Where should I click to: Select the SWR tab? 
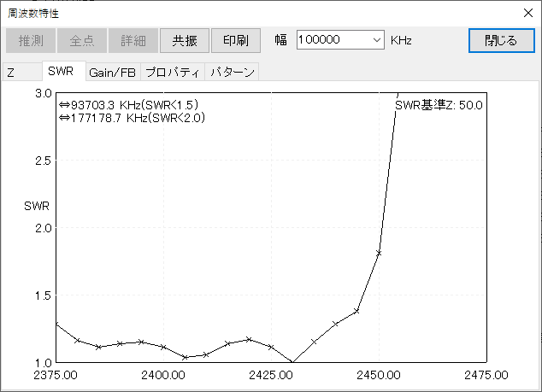pos(62,72)
